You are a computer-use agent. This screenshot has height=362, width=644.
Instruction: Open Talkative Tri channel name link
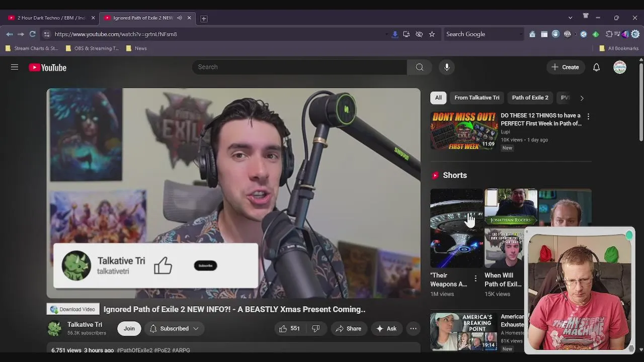click(85, 324)
